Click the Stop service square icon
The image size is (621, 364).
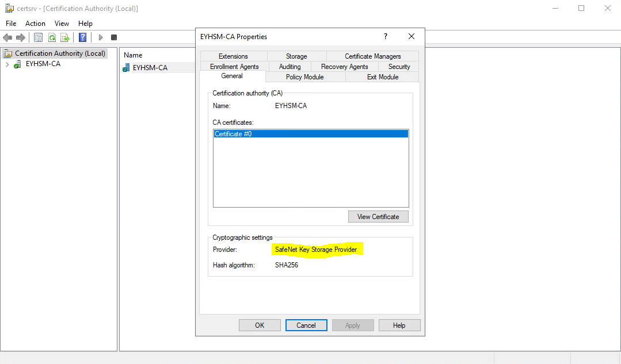click(114, 37)
